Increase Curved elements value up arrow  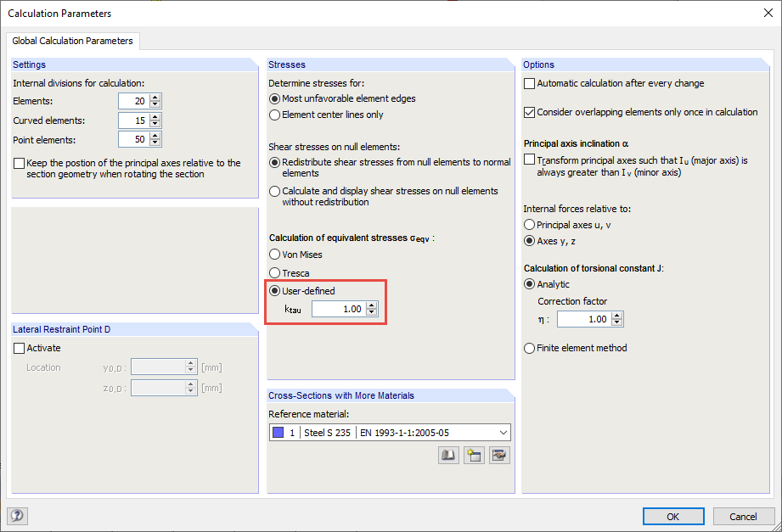(x=155, y=117)
